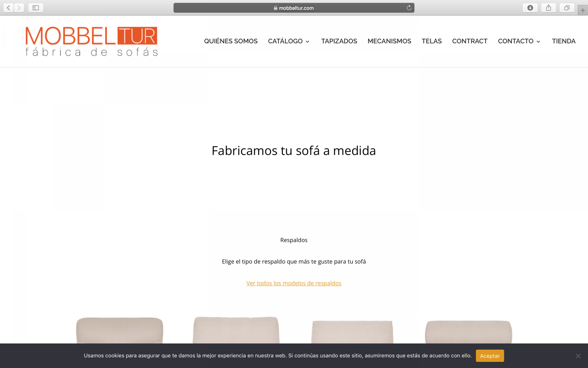
Task: Open the CONTRACT menu item
Action: tap(470, 41)
